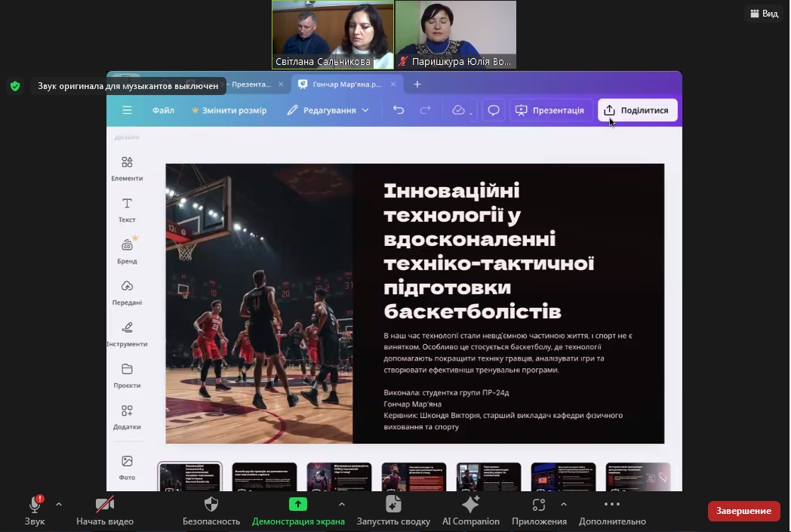Image resolution: width=791 pixels, height=532 pixels.
Task: Switch to the Гончар Мар'яна browser tab
Action: coord(343,85)
